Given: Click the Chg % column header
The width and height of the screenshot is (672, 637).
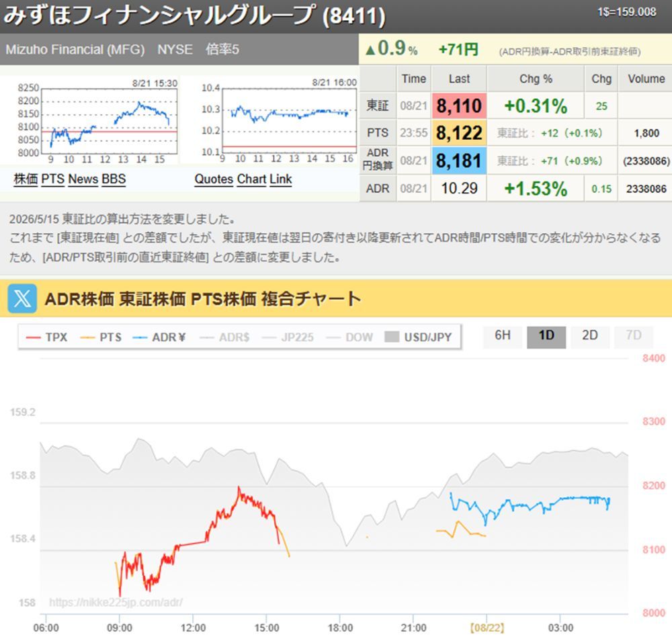Looking at the screenshot, I should coord(536,79).
